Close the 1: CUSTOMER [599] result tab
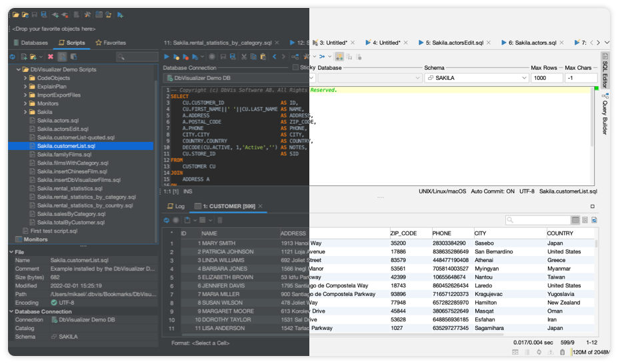The height and width of the screenshot is (364, 618). (x=261, y=206)
